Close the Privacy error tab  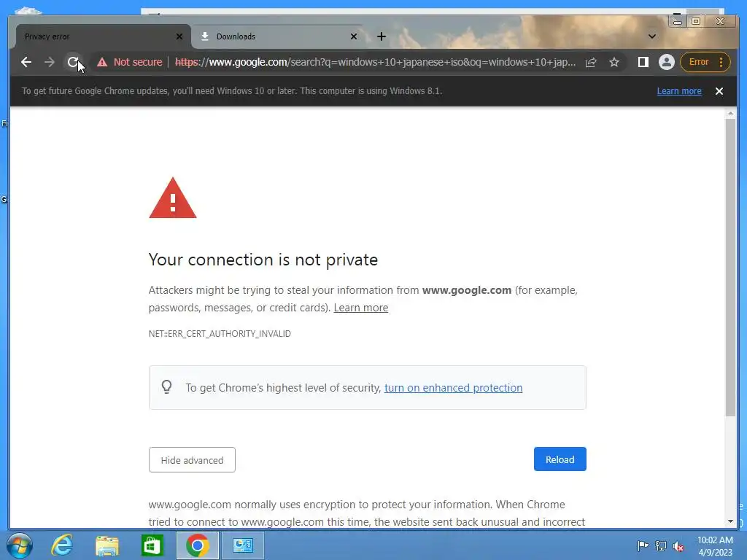point(179,36)
